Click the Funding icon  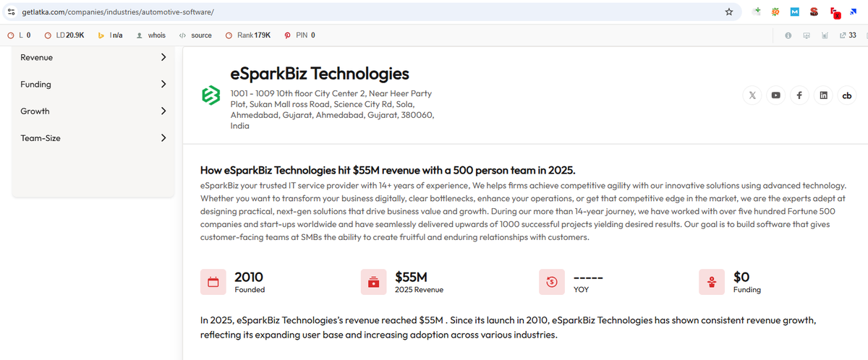[x=712, y=282]
